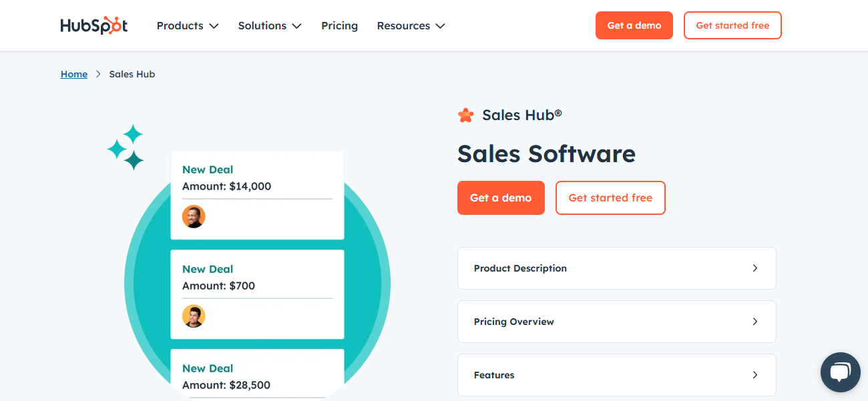
Task: Click the Amount: $14,000 text
Action: tap(226, 186)
